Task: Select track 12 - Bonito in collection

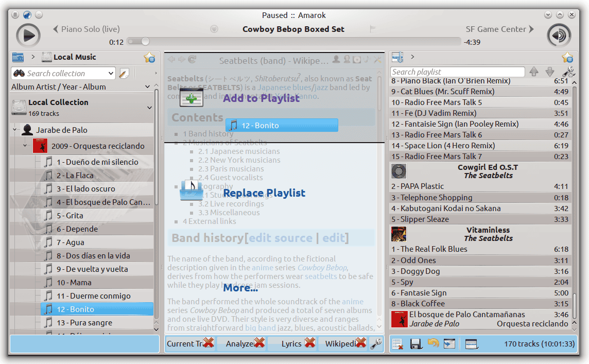Action: click(97, 309)
